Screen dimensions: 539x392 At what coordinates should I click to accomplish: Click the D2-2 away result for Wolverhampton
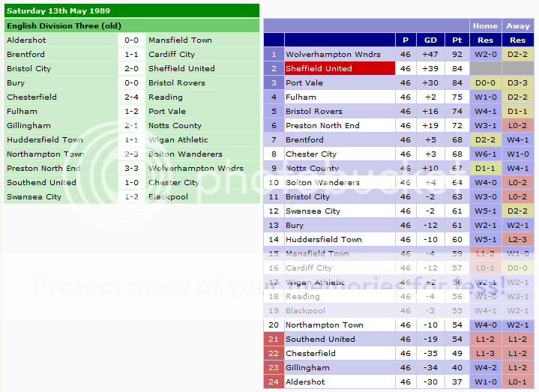pos(518,54)
